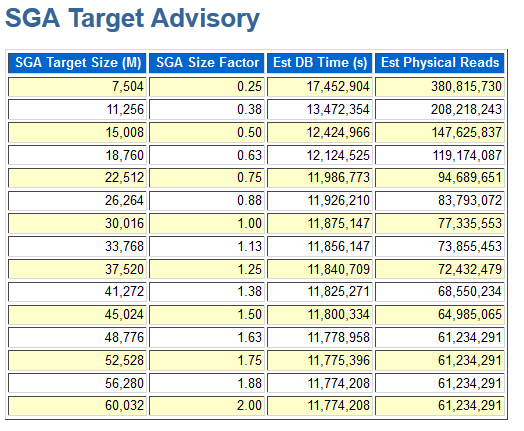Select the SGA Target Size (M) column header

[77, 63]
